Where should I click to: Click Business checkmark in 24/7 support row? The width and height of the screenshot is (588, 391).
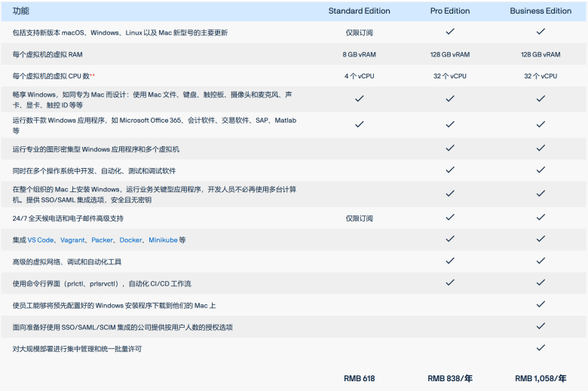pos(541,217)
